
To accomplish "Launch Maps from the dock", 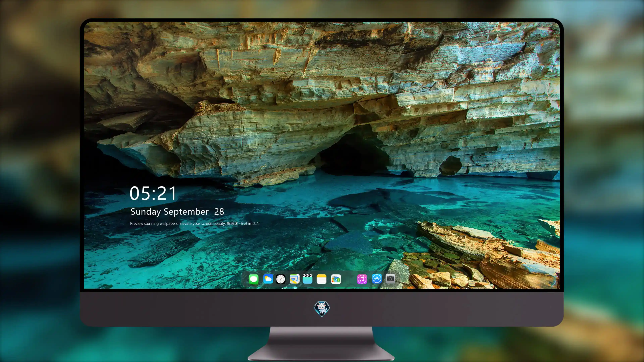I will tap(294, 279).
